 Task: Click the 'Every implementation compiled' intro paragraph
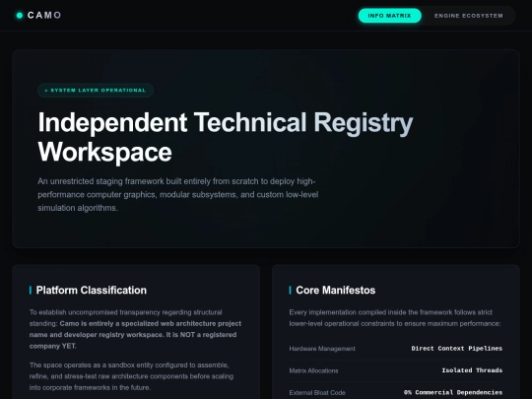pyautogui.click(x=395, y=318)
